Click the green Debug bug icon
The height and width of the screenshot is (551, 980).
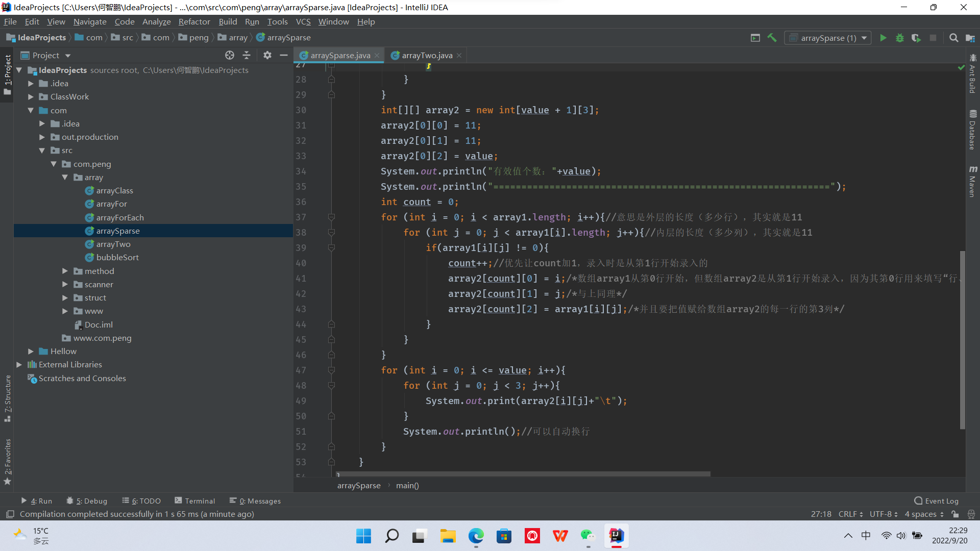[899, 38]
